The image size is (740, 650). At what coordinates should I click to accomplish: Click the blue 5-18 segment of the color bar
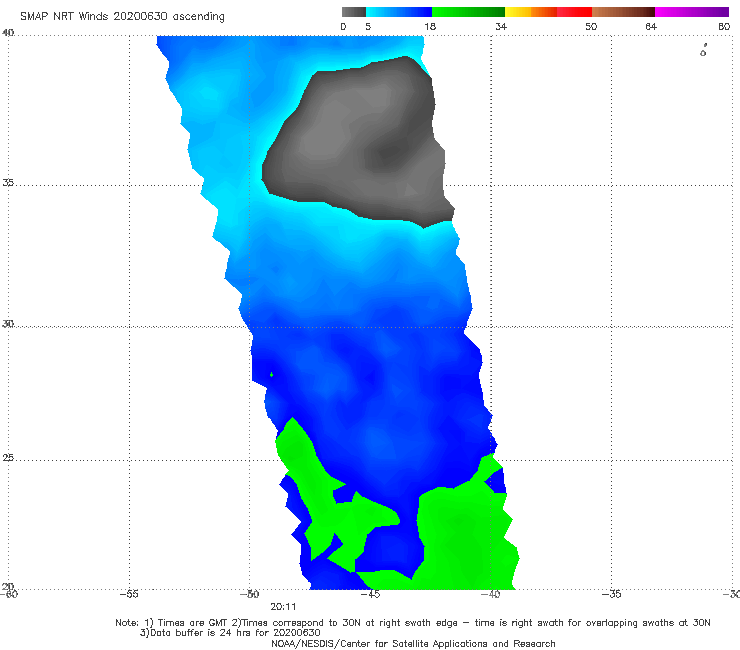click(399, 12)
